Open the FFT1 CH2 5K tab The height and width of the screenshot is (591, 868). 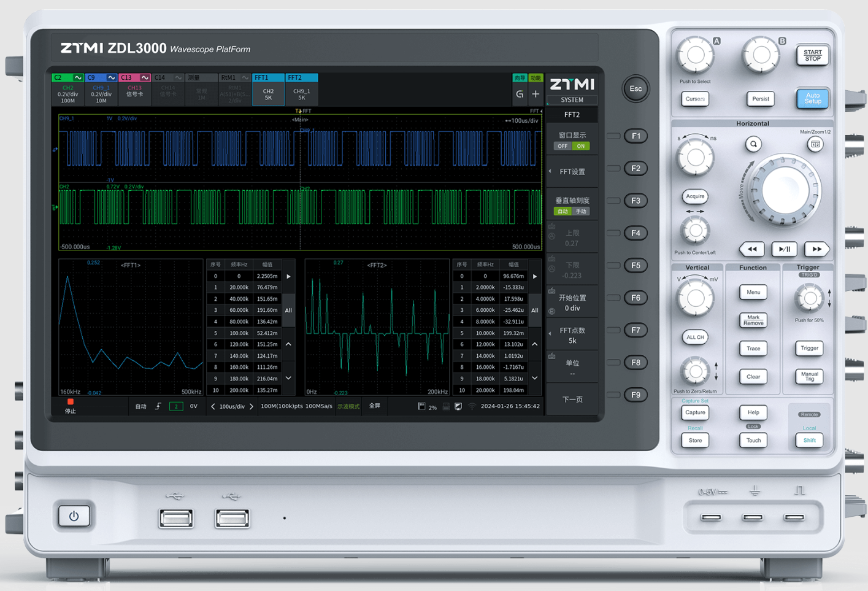point(268,90)
